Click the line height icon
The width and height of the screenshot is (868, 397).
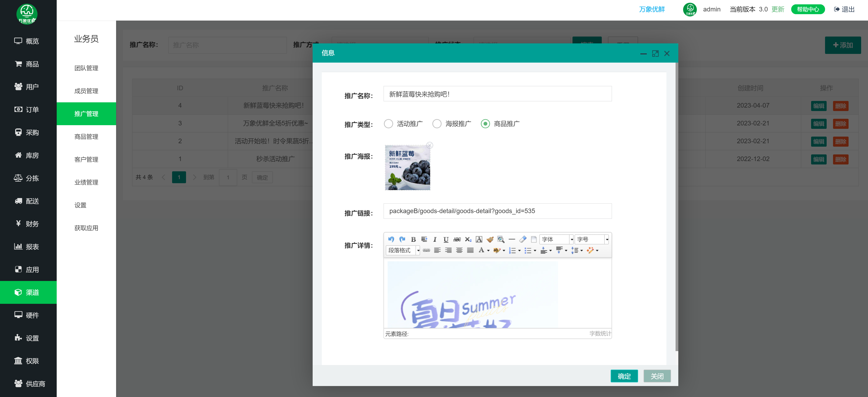coord(575,250)
